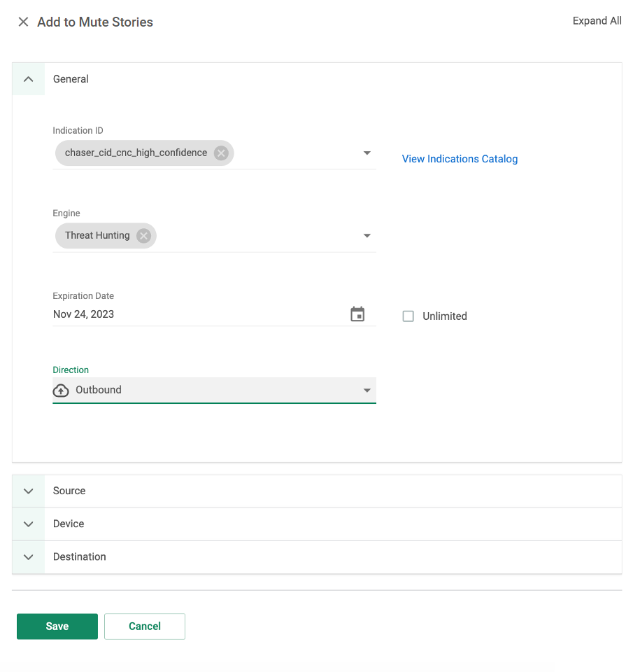Expand the Device section
The width and height of the screenshot is (640, 672).
click(x=28, y=524)
